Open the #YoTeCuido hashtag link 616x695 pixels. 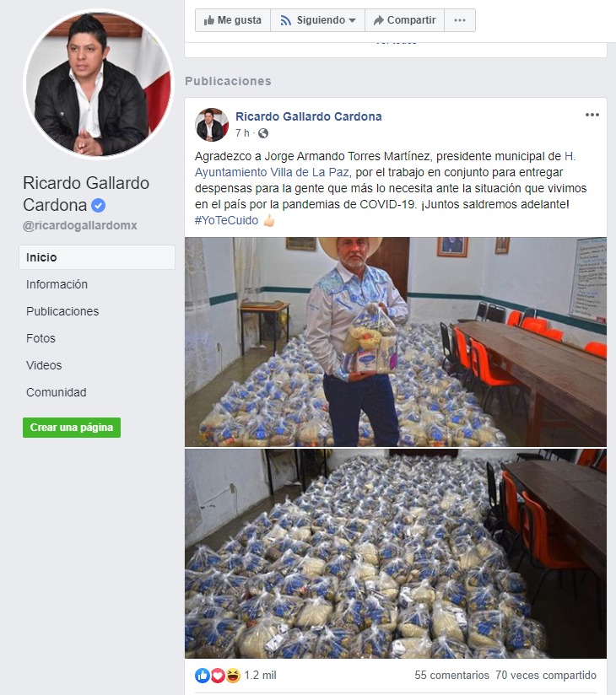(226, 220)
